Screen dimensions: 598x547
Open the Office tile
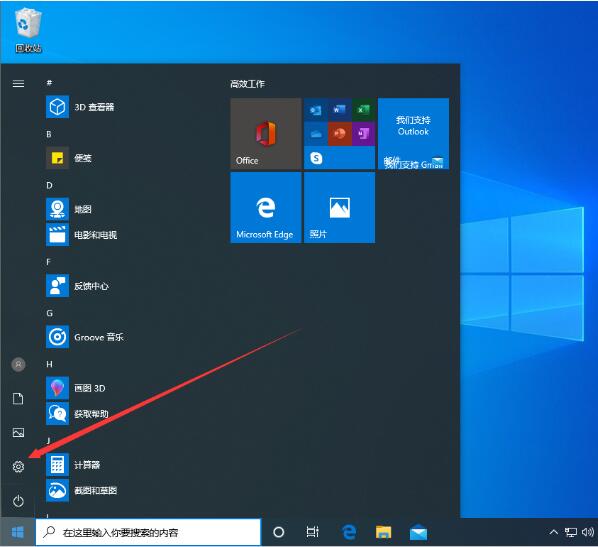pyautogui.click(x=266, y=134)
